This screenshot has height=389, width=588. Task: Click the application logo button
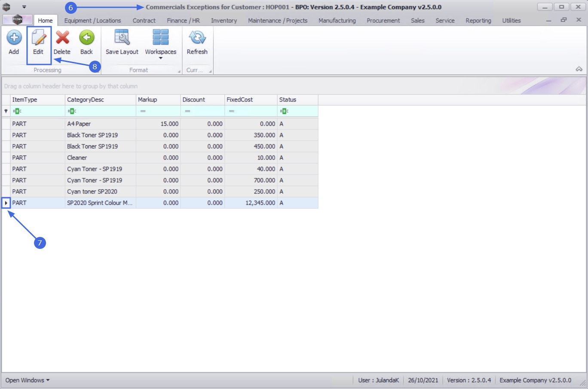[x=17, y=20]
